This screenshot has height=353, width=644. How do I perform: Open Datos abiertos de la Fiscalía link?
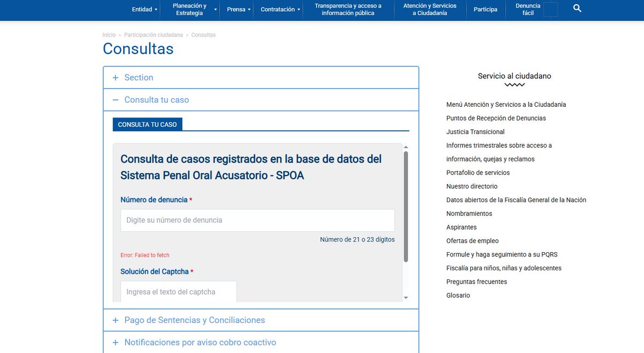[x=516, y=200]
